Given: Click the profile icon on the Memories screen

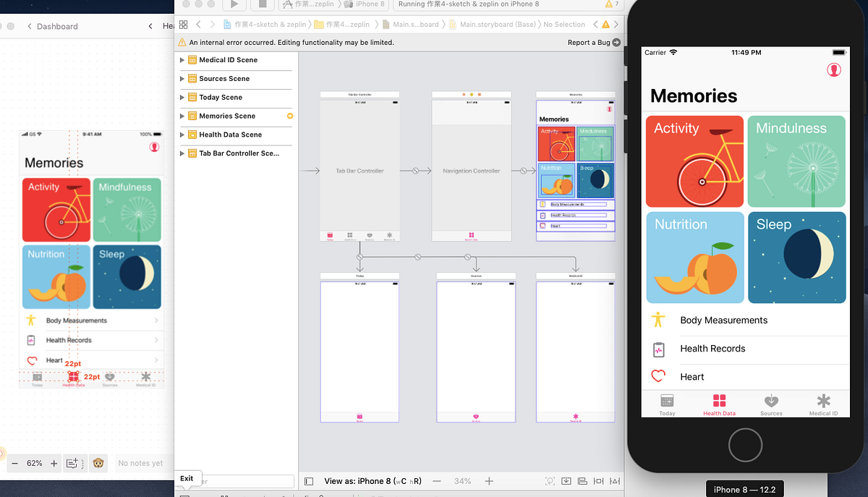Looking at the screenshot, I should point(834,69).
